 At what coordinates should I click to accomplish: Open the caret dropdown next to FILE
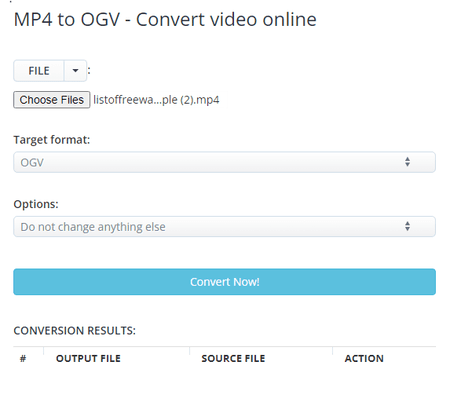[75, 71]
